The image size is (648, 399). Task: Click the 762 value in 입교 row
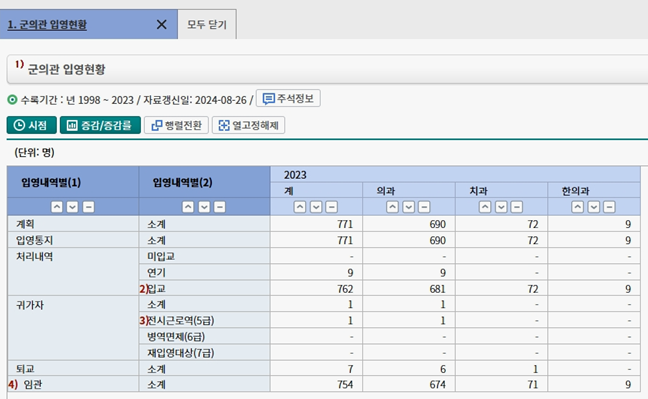345,289
